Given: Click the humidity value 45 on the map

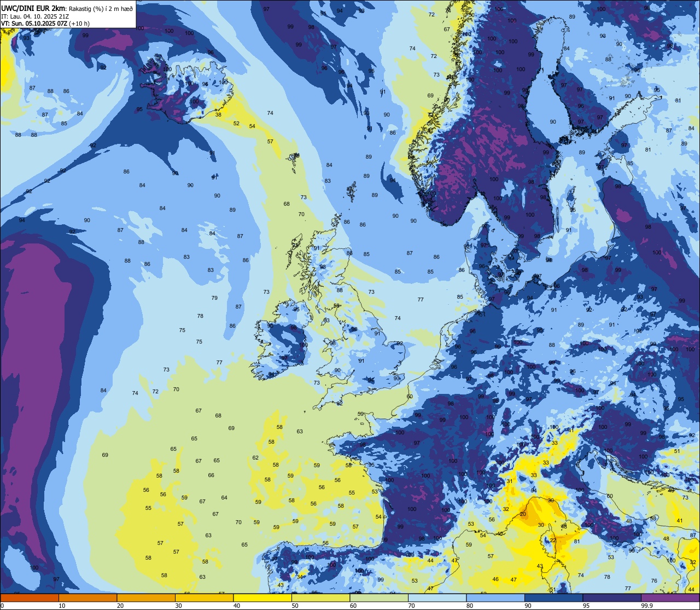Looking at the screenshot, I should pos(500,533).
